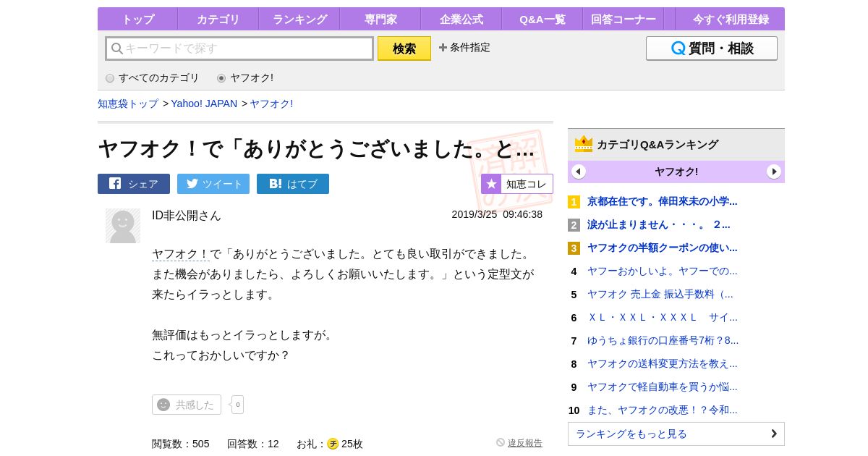Follow the ヤフオク! breadcrumb link

coord(271,104)
